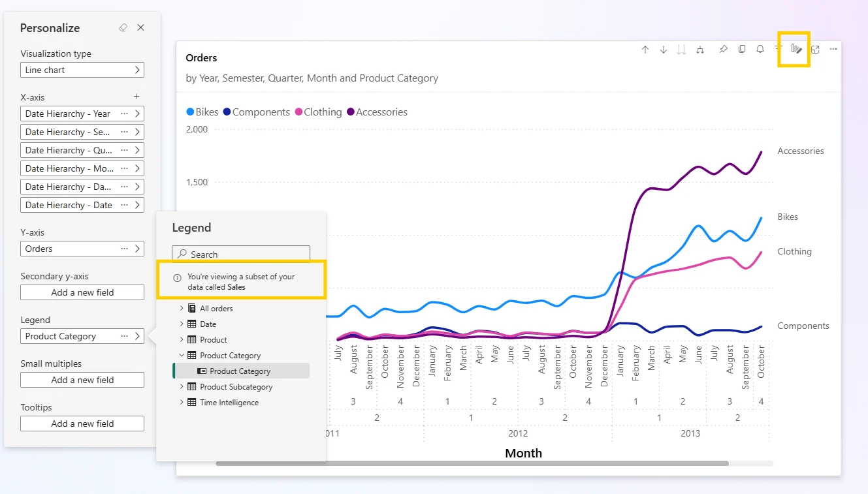The image size is (868, 494).
Task: Open Date Hierarchy - Qu... field chevron
Action: [x=137, y=150]
